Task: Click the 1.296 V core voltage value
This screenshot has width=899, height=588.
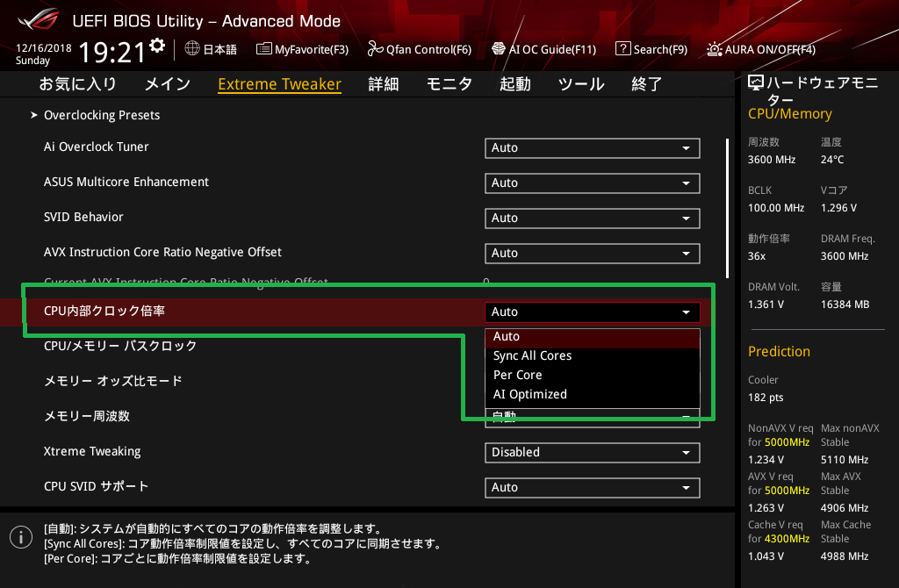Action: click(838, 208)
